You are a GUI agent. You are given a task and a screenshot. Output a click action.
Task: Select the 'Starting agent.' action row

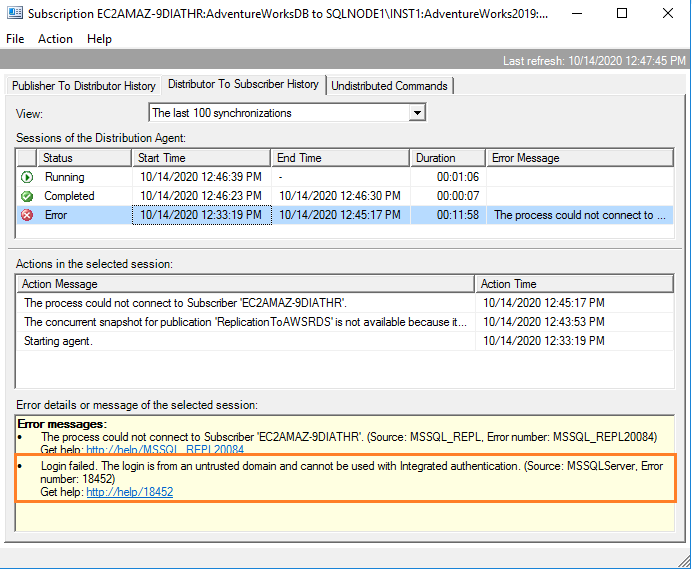(58, 341)
